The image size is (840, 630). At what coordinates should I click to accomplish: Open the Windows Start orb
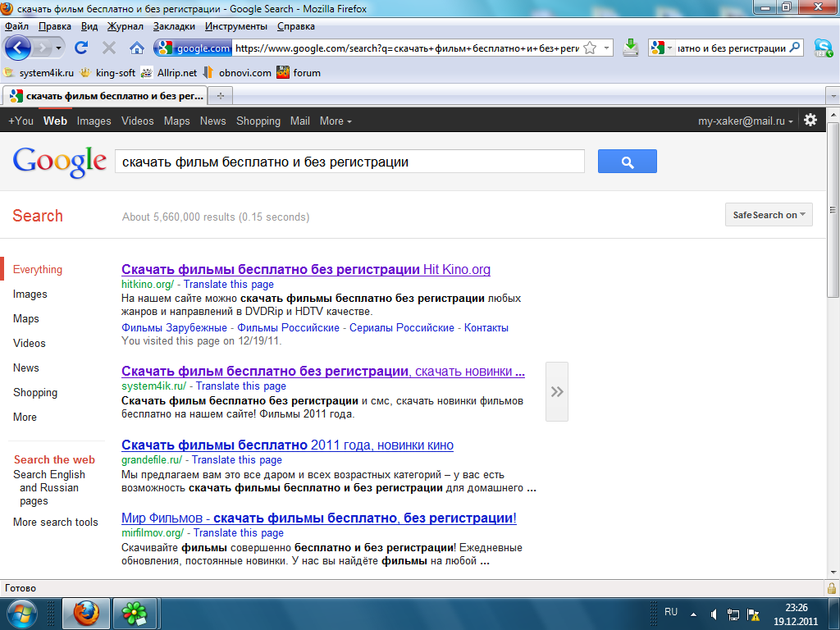coord(22,614)
